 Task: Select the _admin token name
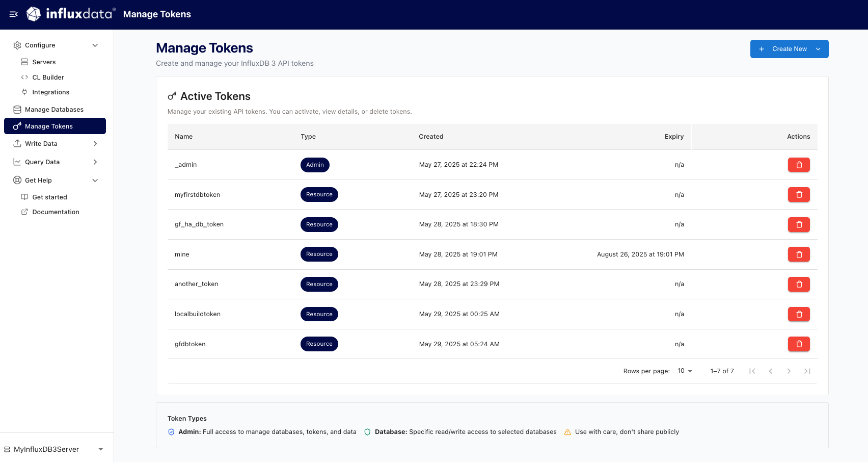[185, 165]
